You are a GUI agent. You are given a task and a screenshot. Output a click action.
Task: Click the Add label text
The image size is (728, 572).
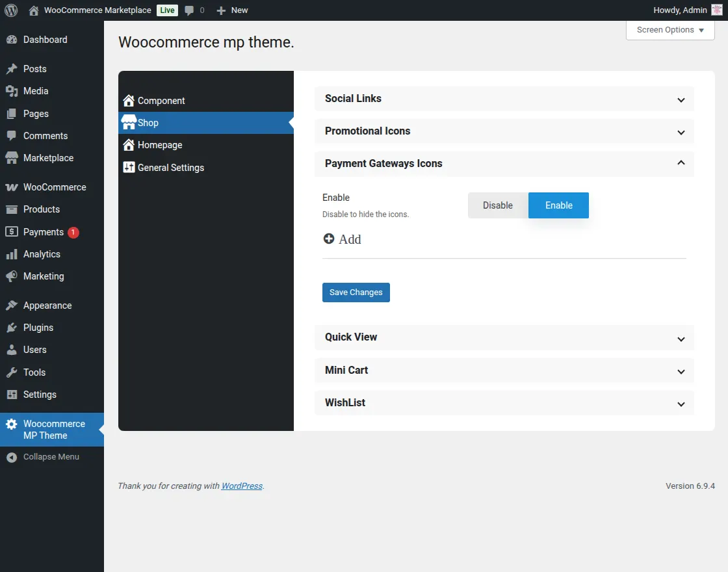pos(350,239)
